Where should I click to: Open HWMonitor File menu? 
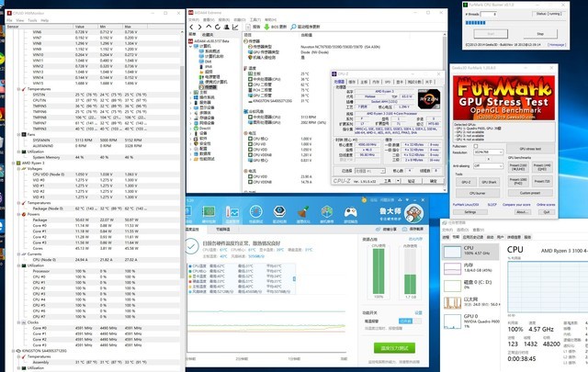10,20
